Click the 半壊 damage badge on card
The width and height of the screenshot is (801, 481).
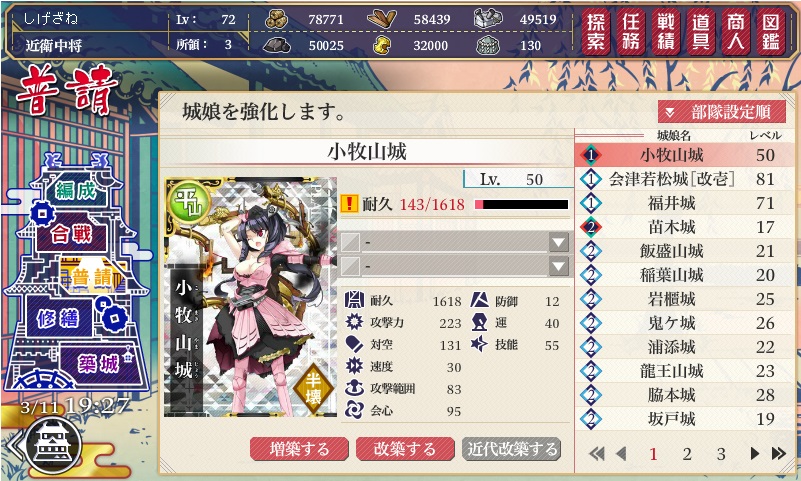coord(313,389)
